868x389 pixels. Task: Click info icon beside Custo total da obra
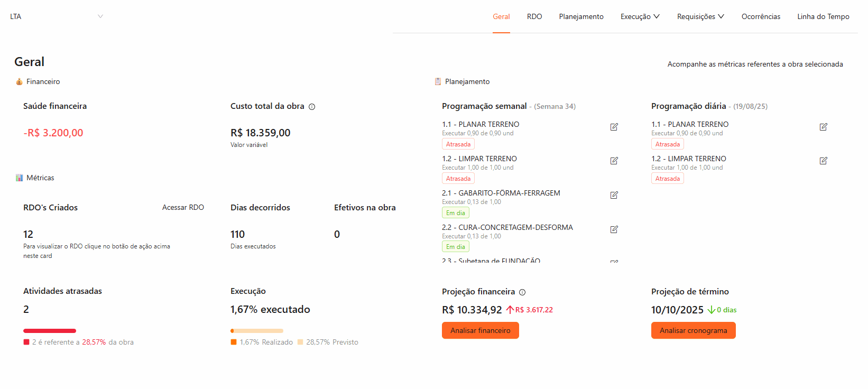coord(312,107)
